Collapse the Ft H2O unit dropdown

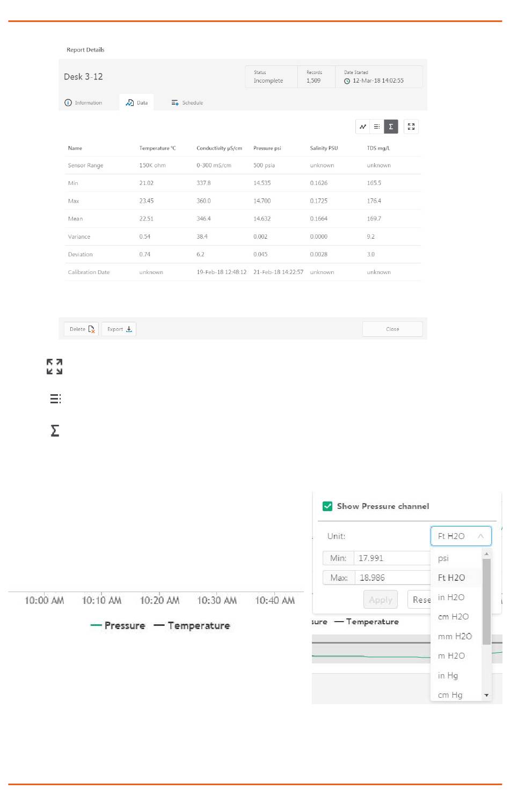[x=461, y=536]
